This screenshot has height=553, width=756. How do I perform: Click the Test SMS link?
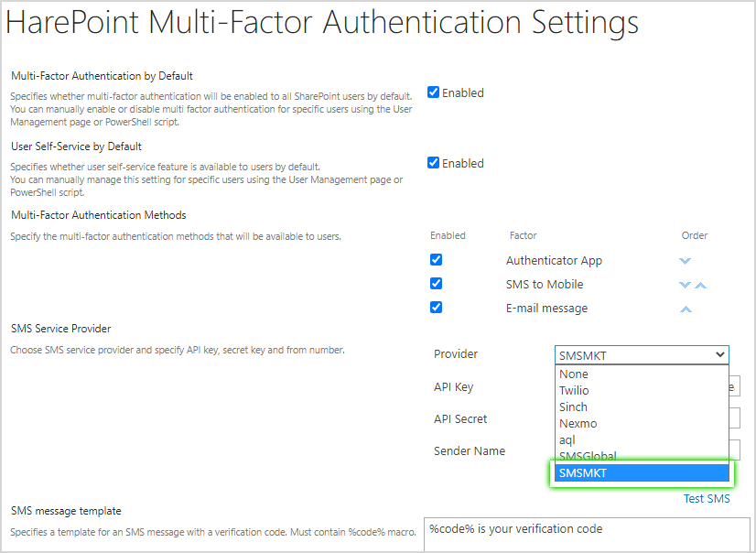(707, 499)
